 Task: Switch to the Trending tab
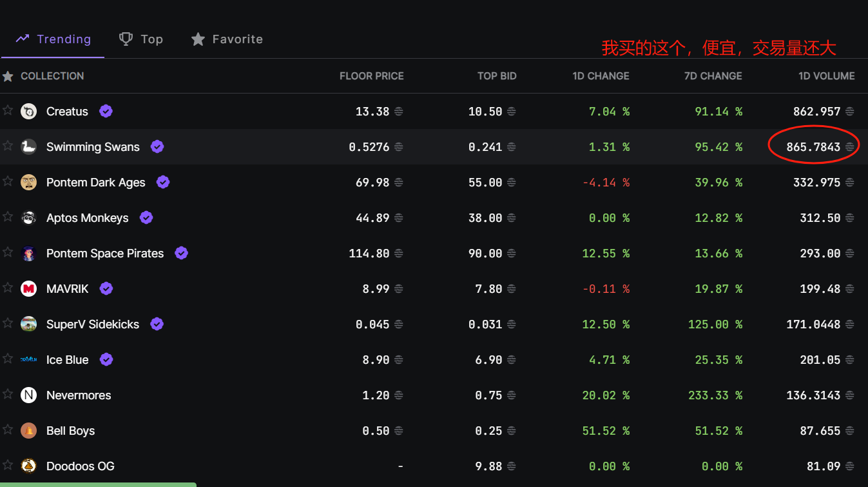click(53, 39)
